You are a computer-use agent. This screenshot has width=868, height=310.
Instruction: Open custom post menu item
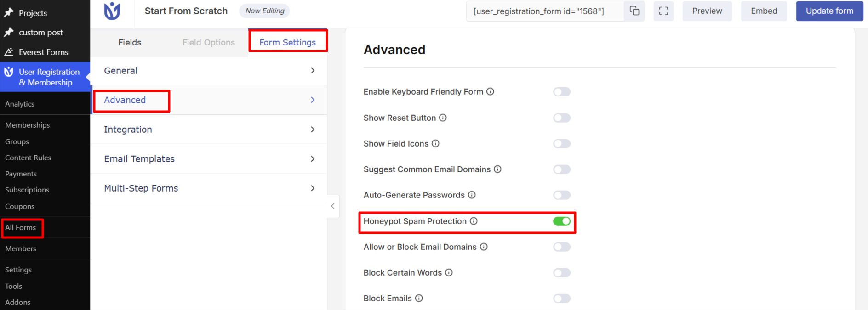[x=41, y=32]
